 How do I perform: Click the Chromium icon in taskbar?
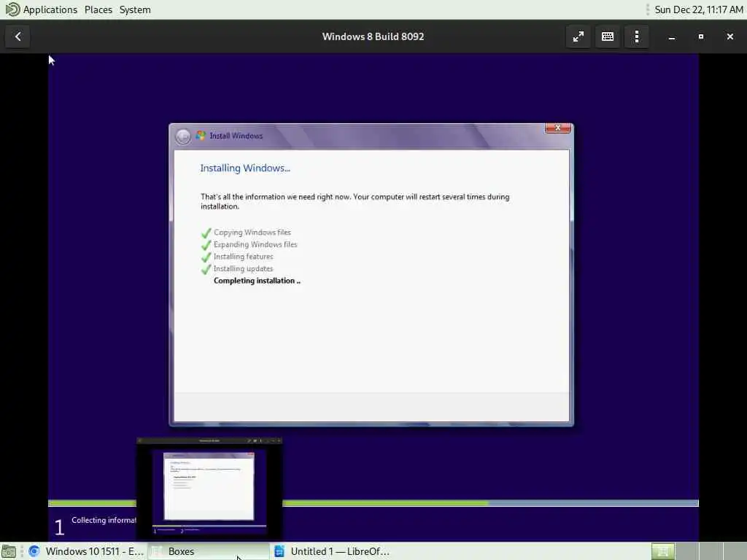pyautogui.click(x=34, y=551)
